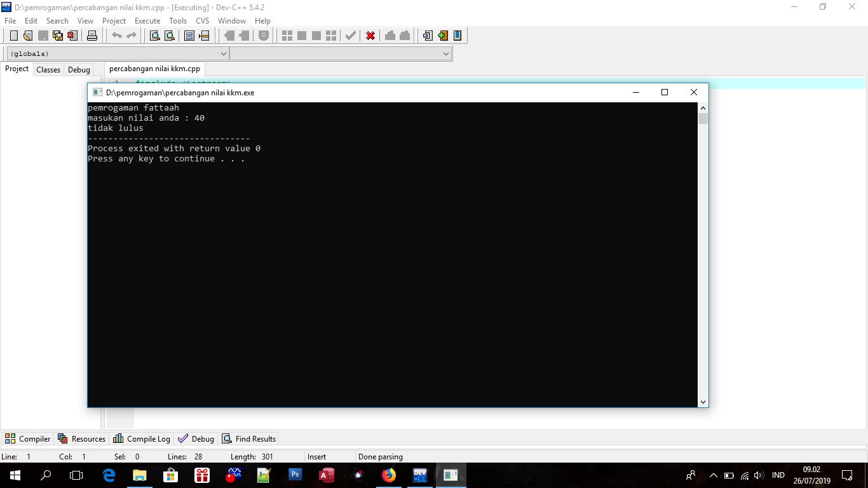Image resolution: width=868 pixels, height=488 pixels.
Task: Click the green plus add-to-project icon
Action: [443, 36]
